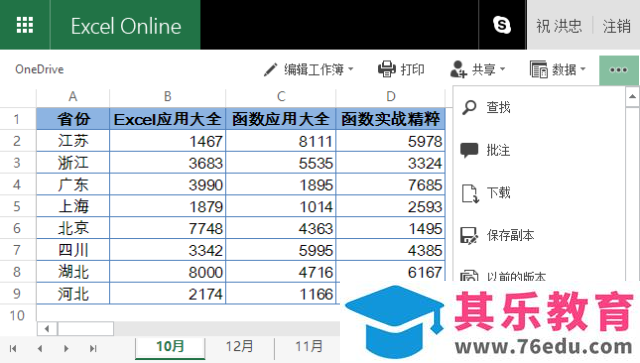Image resolution: width=640 pixels, height=363 pixels.
Task: Switch to the 11月 sheet tab
Action: 309,347
